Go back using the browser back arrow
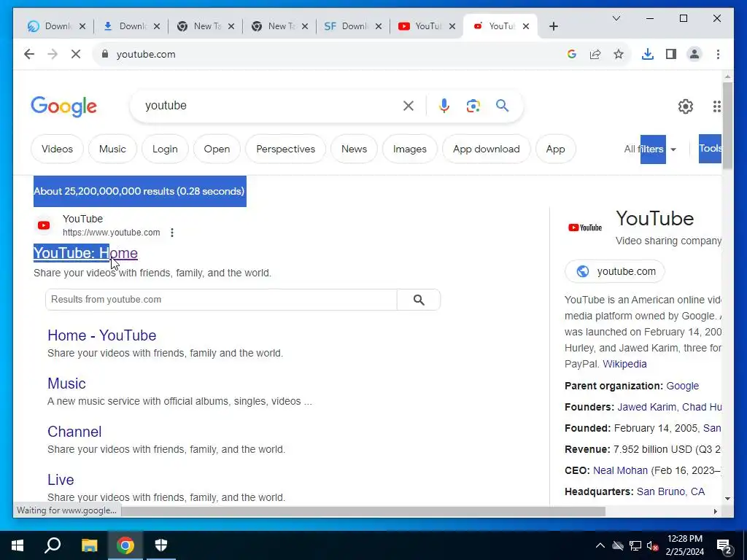 (x=29, y=54)
